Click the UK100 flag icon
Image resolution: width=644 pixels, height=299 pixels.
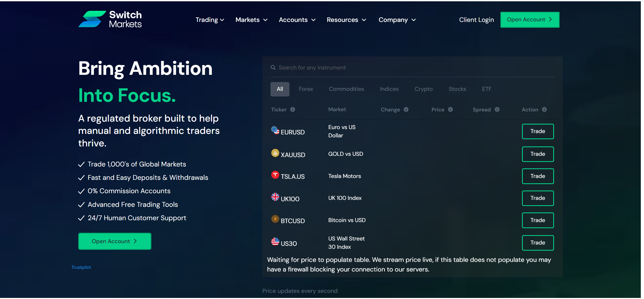[275, 197]
